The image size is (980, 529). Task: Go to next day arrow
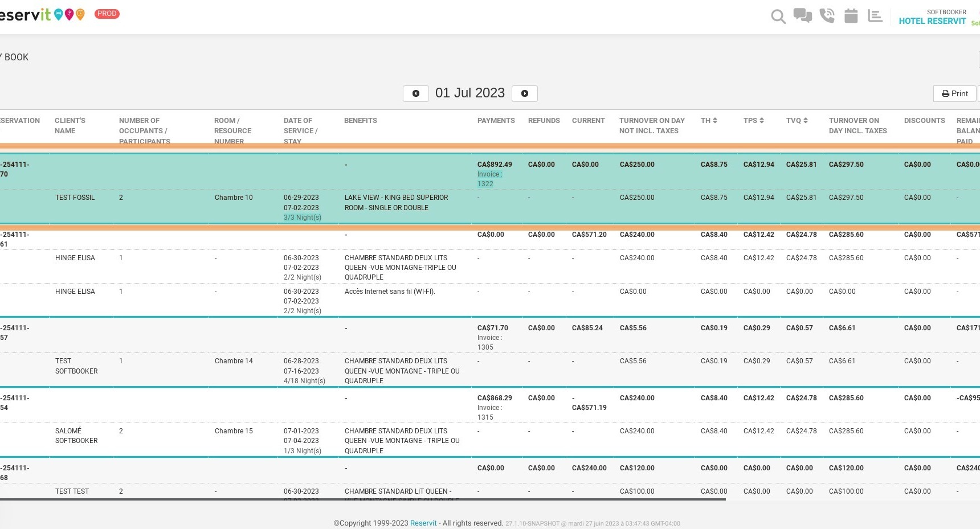pyautogui.click(x=525, y=93)
